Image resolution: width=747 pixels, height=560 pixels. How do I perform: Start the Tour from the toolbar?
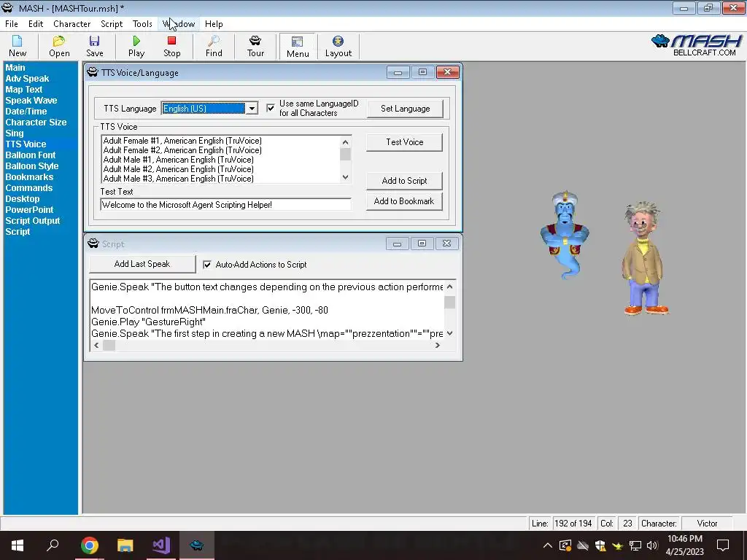(x=255, y=46)
